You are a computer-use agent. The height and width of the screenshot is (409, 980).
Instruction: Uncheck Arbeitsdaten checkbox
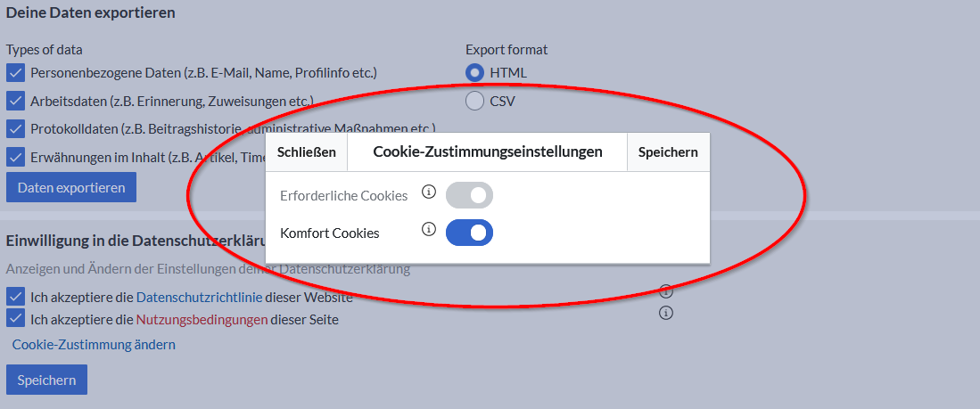15,101
